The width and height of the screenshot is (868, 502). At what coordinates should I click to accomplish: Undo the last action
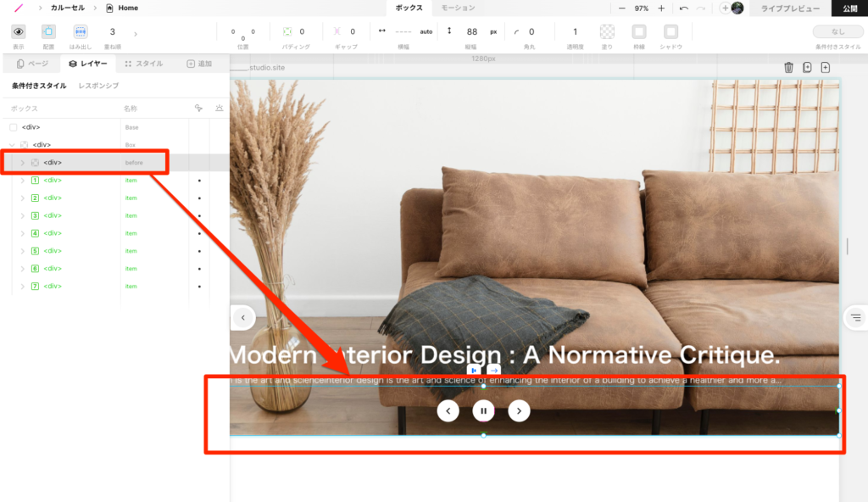tap(684, 8)
